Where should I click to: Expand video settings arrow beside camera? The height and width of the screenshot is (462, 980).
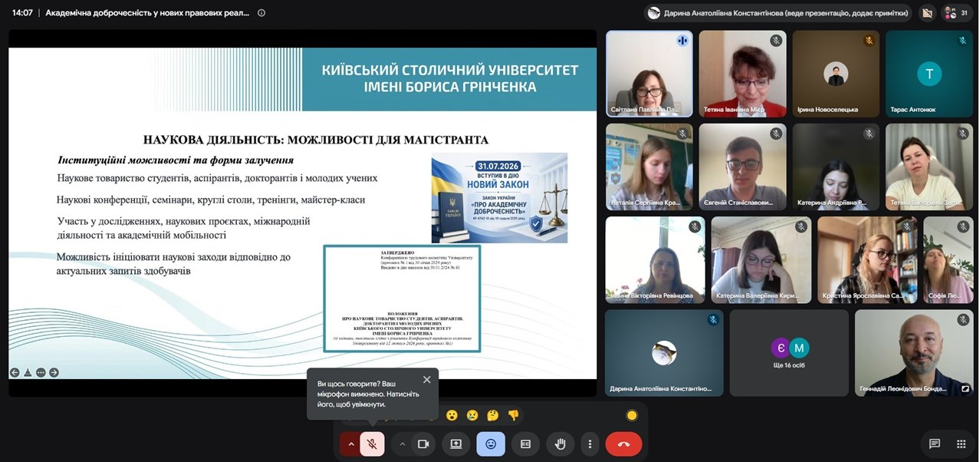402,444
